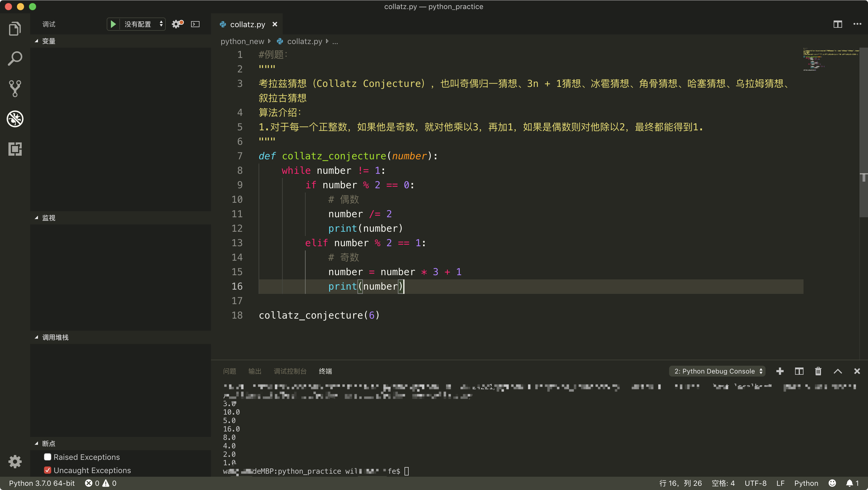Open the Explorer view in the activity bar
The height and width of the screenshot is (490, 868).
[x=15, y=28]
